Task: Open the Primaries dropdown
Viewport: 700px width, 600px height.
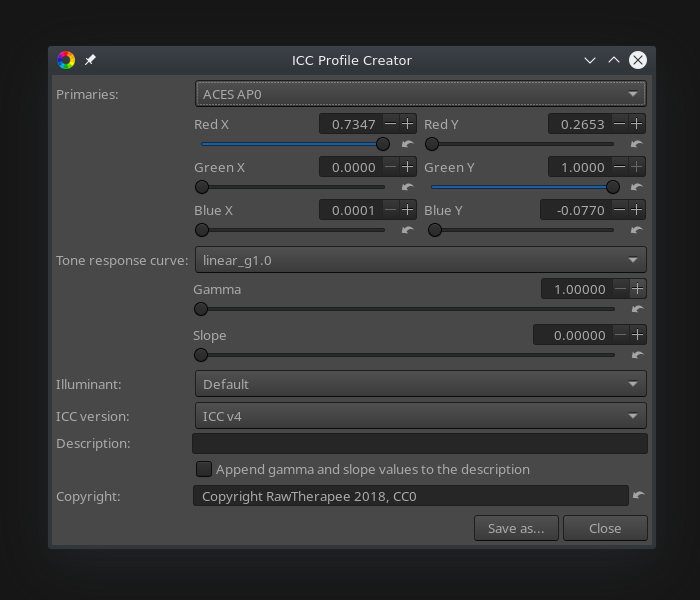Action: (420, 94)
